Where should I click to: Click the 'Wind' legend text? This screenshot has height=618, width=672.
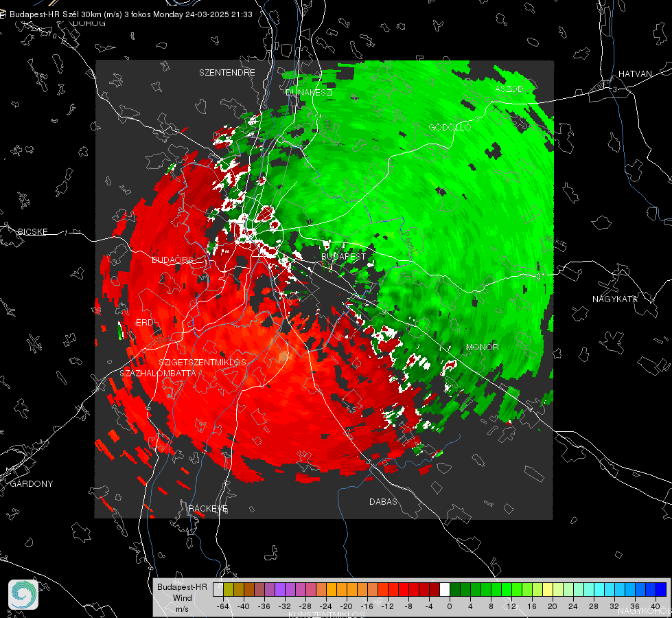coord(182,597)
